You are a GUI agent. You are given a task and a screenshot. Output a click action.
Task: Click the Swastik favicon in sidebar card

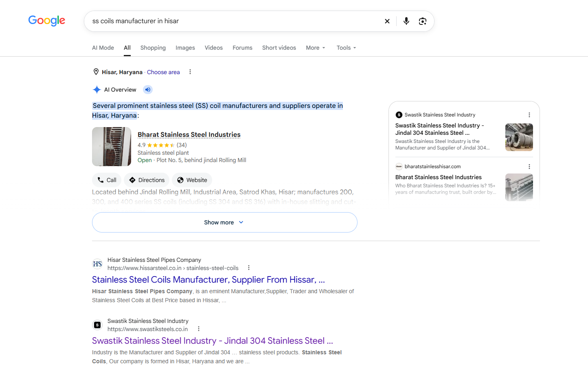coord(399,115)
